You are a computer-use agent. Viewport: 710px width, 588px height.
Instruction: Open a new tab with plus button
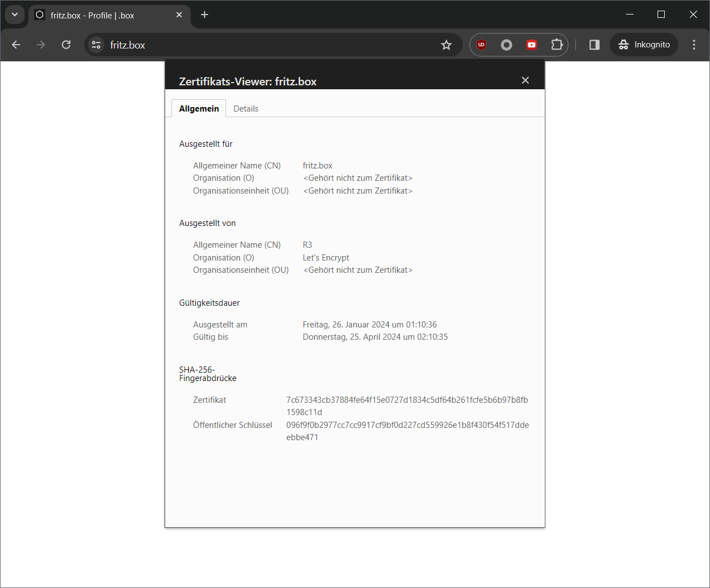(x=204, y=15)
